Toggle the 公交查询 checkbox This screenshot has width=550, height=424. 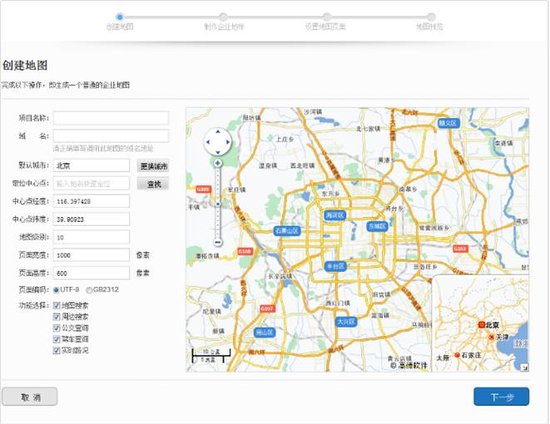(56, 328)
